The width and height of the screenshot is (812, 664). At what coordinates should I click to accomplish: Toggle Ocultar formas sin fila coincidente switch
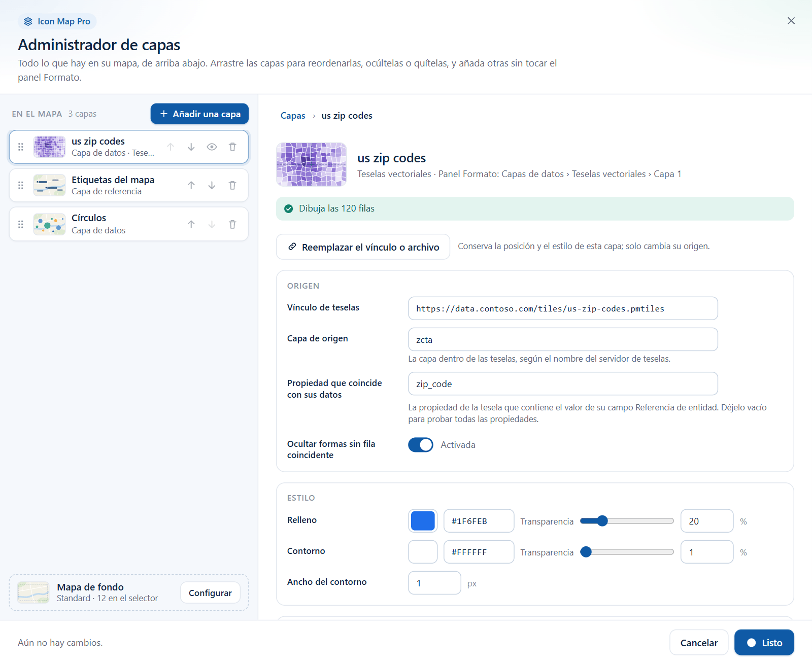point(421,445)
